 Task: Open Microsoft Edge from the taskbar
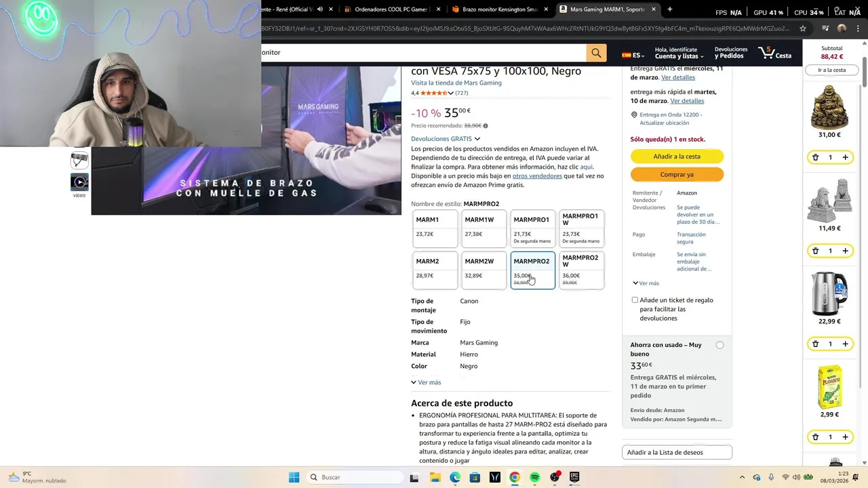pyautogui.click(x=455, y=477)
